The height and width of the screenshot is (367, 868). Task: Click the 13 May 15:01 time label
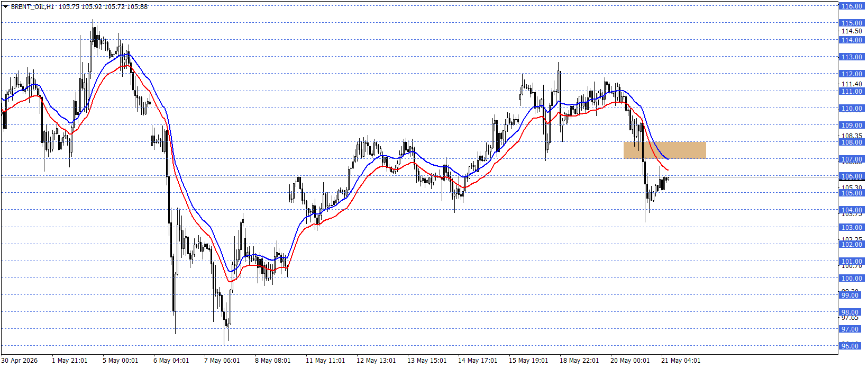pos(427,361)
